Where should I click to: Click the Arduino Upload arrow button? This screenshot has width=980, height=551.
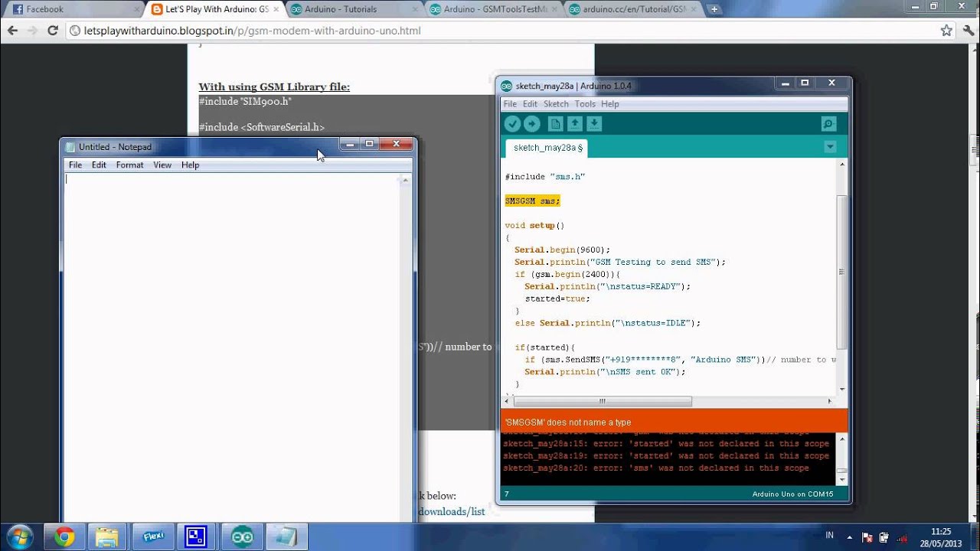pyautogui.click(x=532, y=124)
